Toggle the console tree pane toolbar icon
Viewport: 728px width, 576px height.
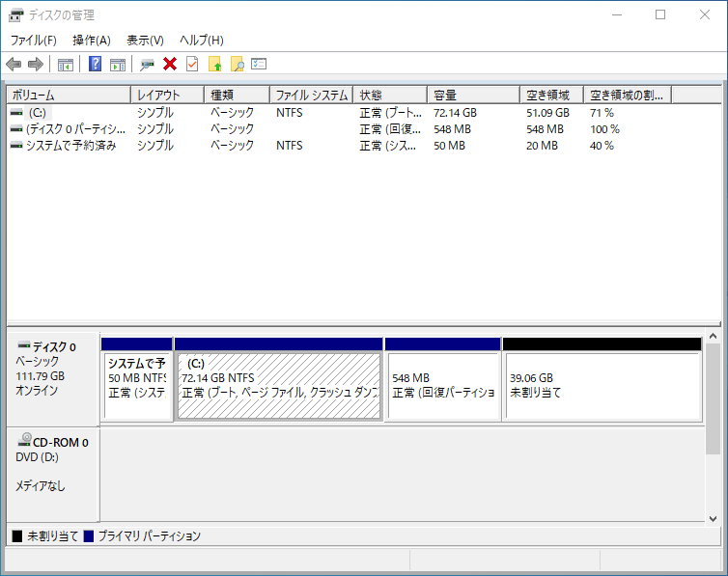[x=65, y=65]
